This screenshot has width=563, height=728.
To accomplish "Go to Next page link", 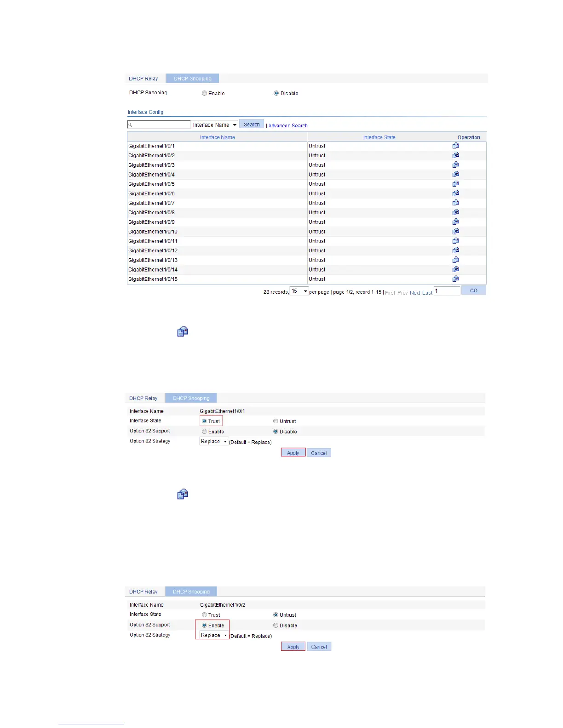I will [x=415, y=293].
